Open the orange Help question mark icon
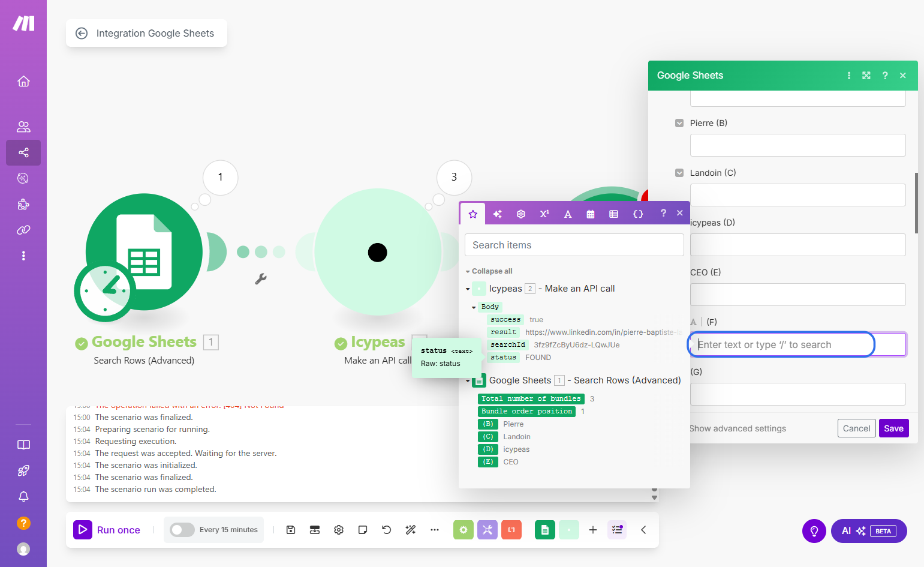Viewport: 924px width, 567px height. click(x=23, y=523)
